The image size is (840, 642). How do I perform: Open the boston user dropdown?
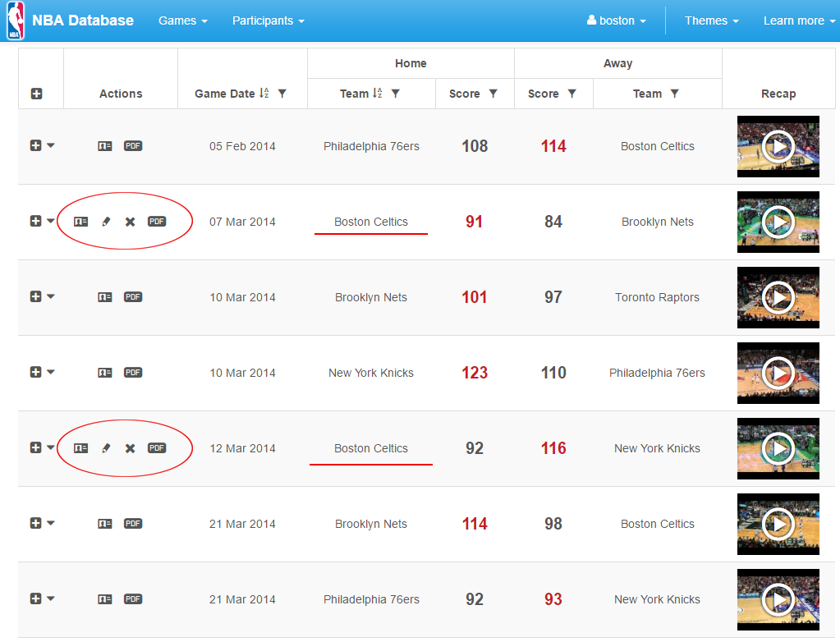(617, 21)
